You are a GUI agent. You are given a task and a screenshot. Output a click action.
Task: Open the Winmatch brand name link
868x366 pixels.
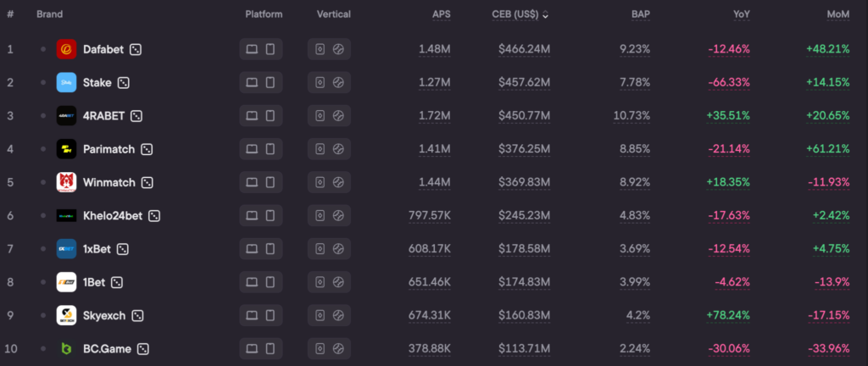pos(109,182)
